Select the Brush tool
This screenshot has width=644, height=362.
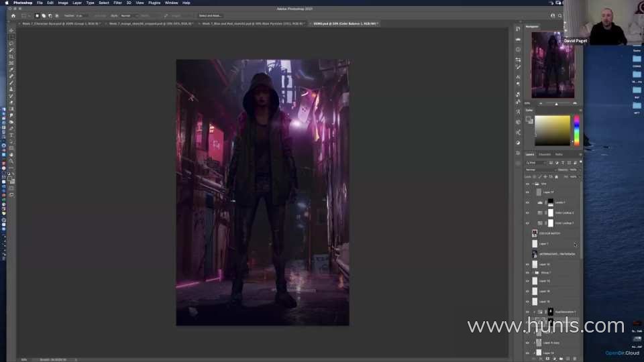pyautogui.click(x=11, y=83)
